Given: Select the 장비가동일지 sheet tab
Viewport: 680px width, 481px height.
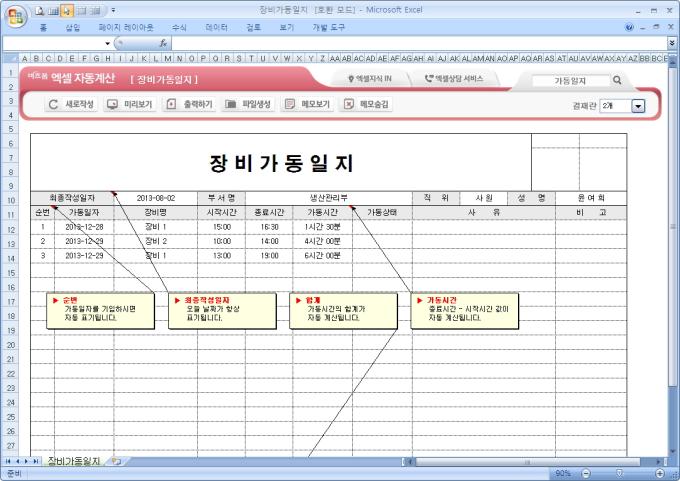Looking at the screenshot, I should (74, 461).
